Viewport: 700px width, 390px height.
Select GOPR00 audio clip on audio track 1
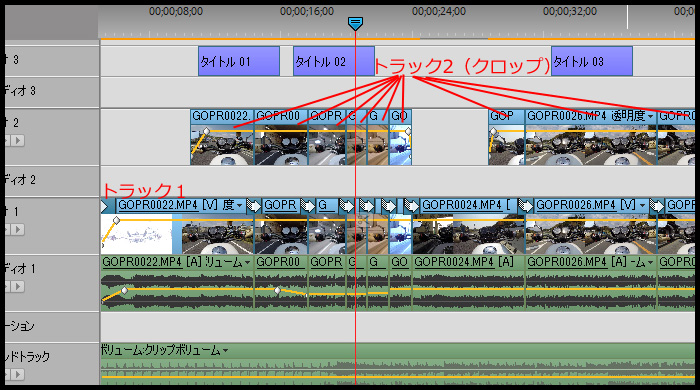point(281,284)
